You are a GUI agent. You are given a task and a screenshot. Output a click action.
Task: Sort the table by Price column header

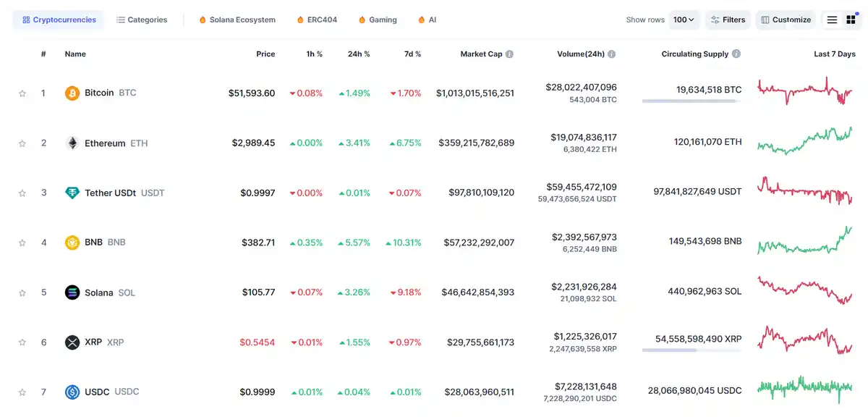pyautogui.click(x=265, y=54)
